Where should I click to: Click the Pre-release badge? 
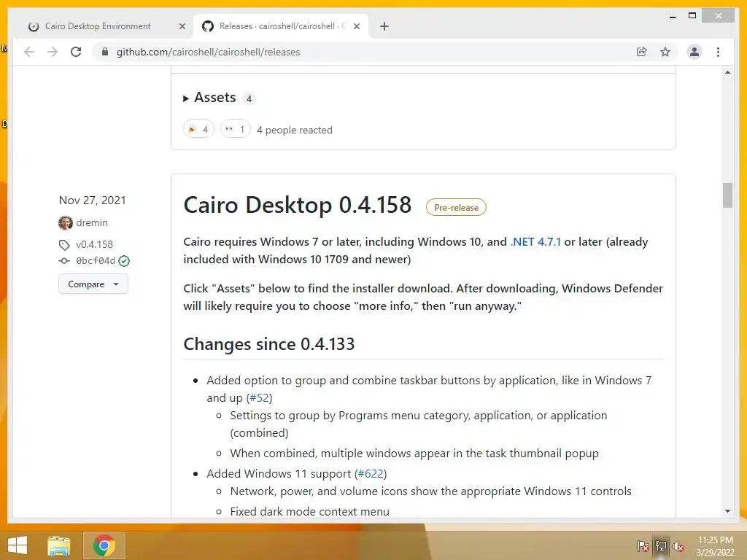point(456,207)
